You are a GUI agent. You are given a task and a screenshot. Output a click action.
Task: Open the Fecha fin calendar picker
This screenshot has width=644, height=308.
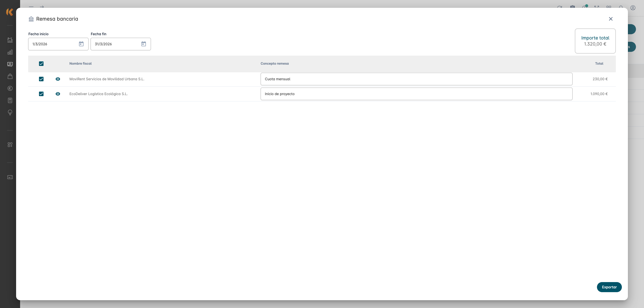coord(144,44)
